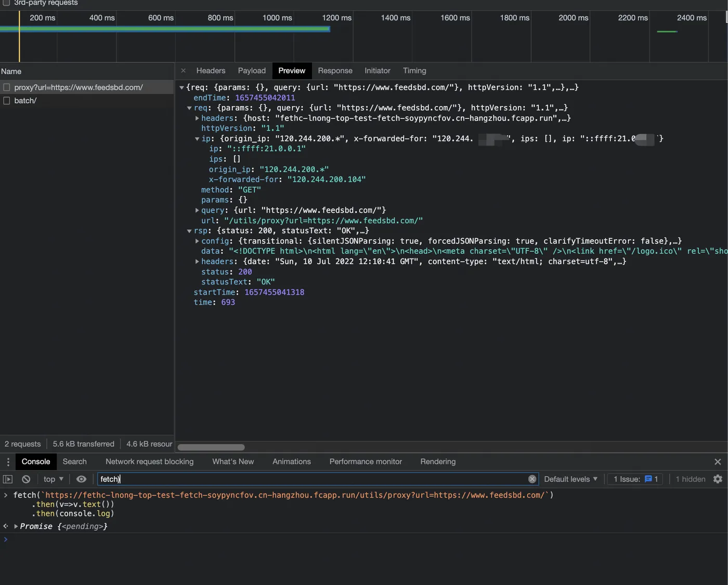Collapse the root JSON object

(181, 88)
